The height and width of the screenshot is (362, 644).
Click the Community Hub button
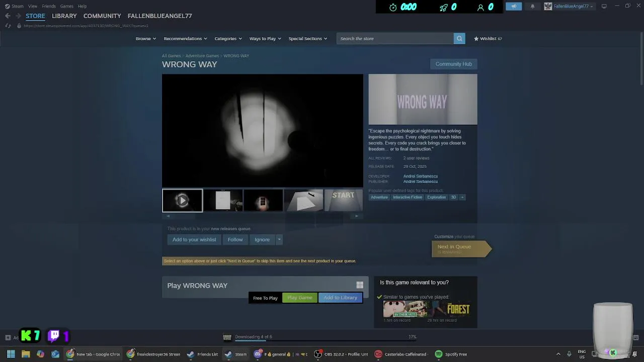[453, 64]
